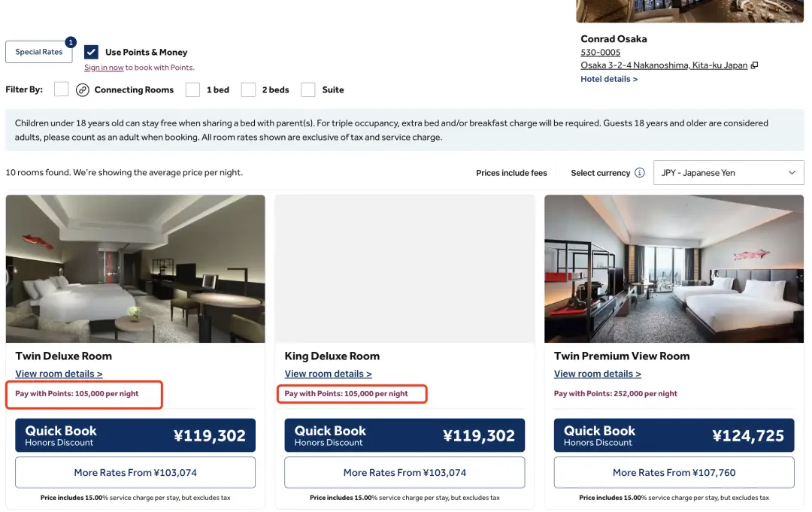This screenshot has height=512, width=812.
Task: View room details for Twin Deluxe Room
Action: [59, 374]
